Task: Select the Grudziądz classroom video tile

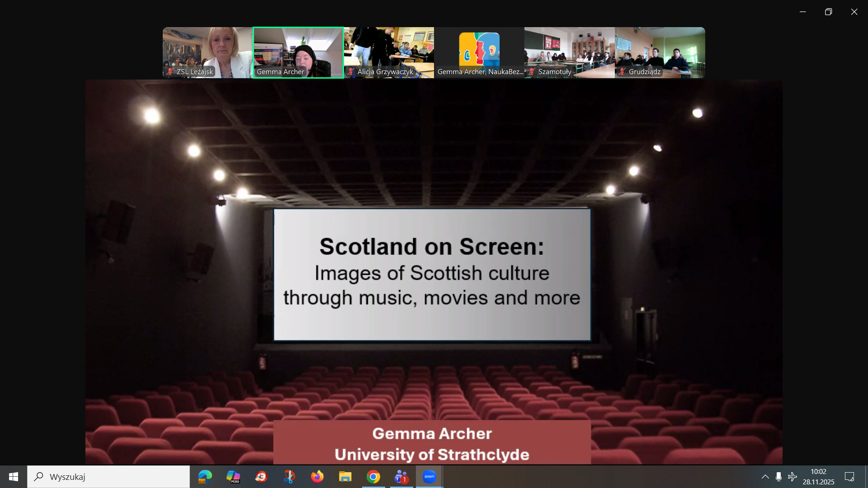Action: tap(660, 52)
